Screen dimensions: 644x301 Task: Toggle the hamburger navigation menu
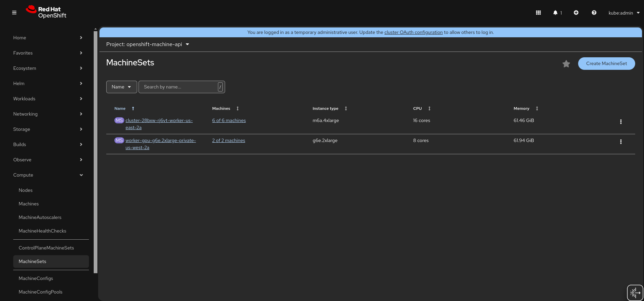(14, 13)
